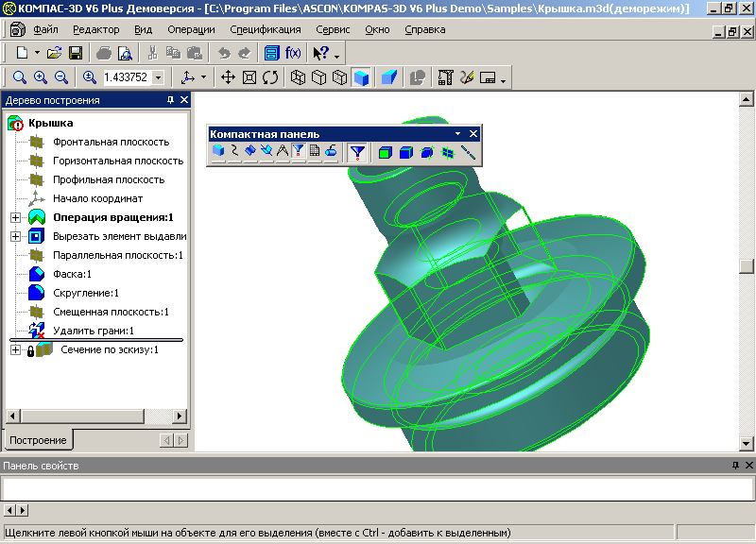Click the Print icon on the toolbar
The image size is (756, 544).
(104, 53)
